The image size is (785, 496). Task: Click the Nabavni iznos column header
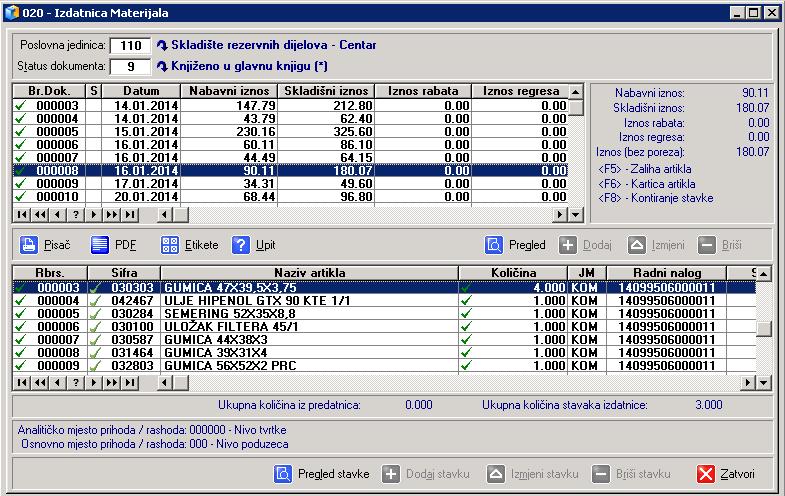229,91
